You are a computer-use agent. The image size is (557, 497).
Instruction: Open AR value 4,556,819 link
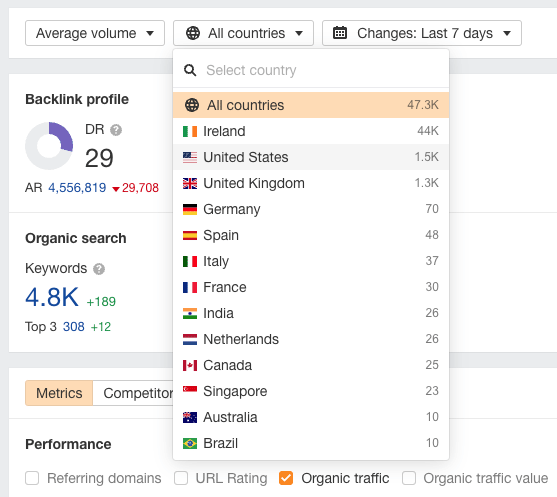[x=77, y=188]
